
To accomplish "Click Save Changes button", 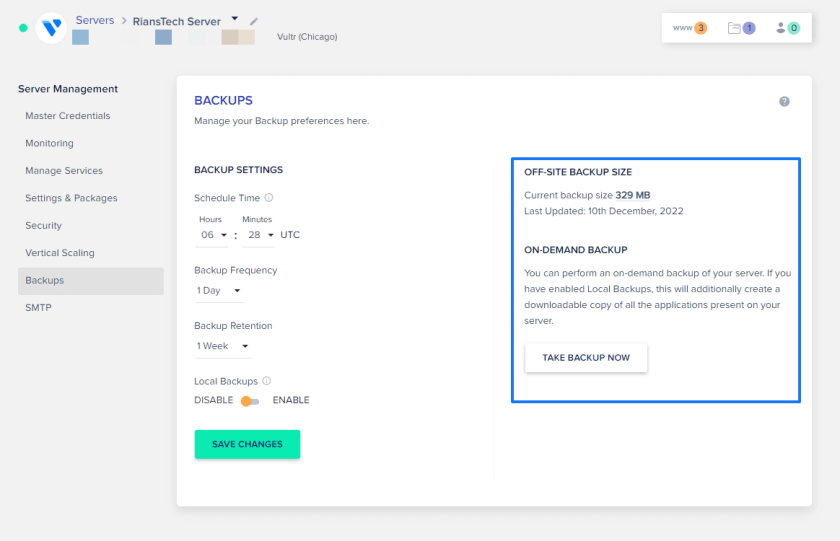I will click(x=247, y=444).
